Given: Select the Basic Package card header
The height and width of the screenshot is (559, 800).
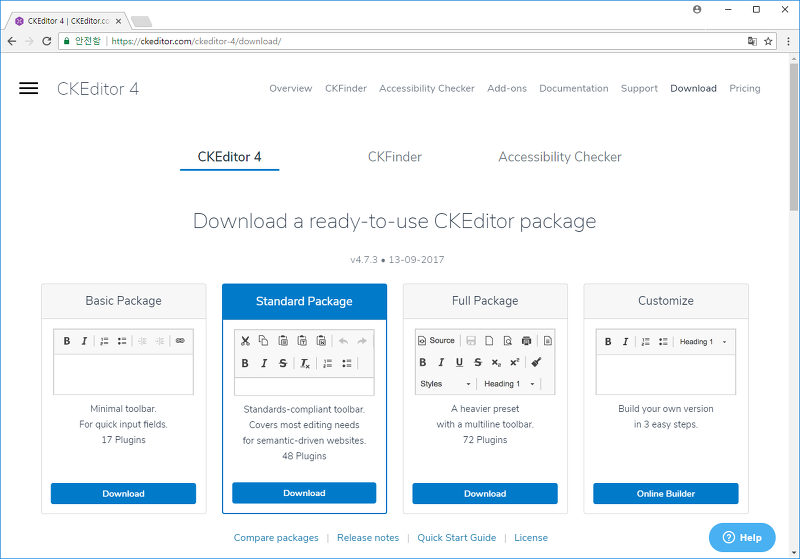Looking at the screenshot, I should coord(123,301).
